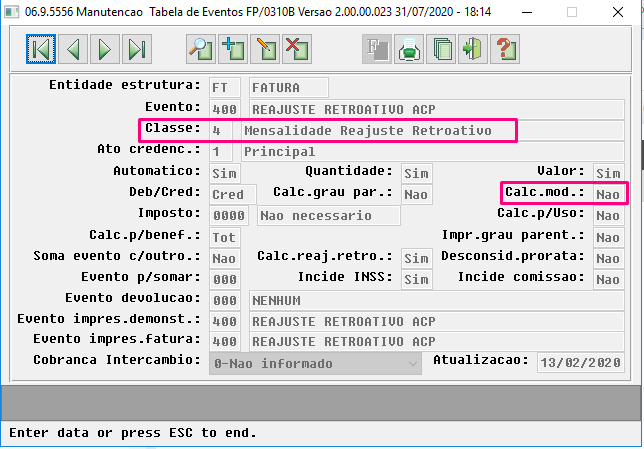Click Nao necessario tax description field
Image resolution: width=644 pixels, height=449 pixels.
pyautogui.click(x=329, y=216)
